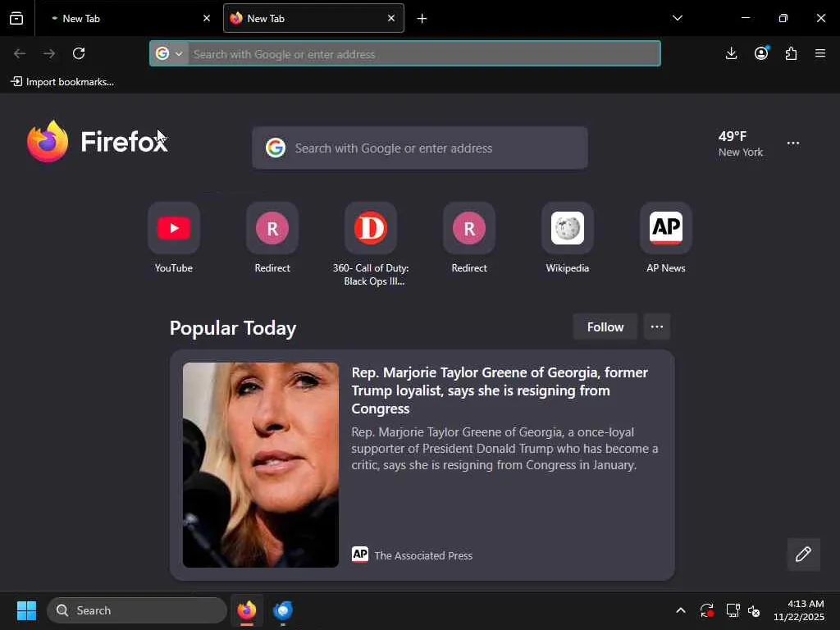The height and width of the screenshot is (630, 840).
Task: Open the Windows Start menu
Action: pos(26,610)
